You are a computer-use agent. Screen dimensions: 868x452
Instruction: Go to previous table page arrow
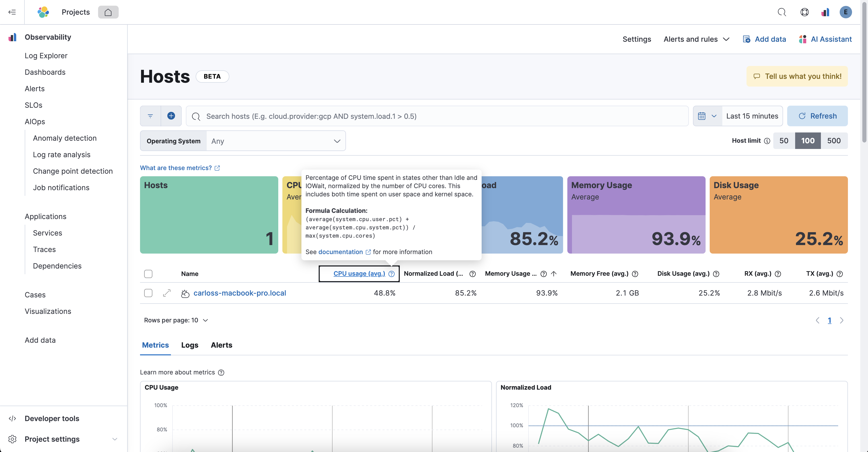click(818, 321)
